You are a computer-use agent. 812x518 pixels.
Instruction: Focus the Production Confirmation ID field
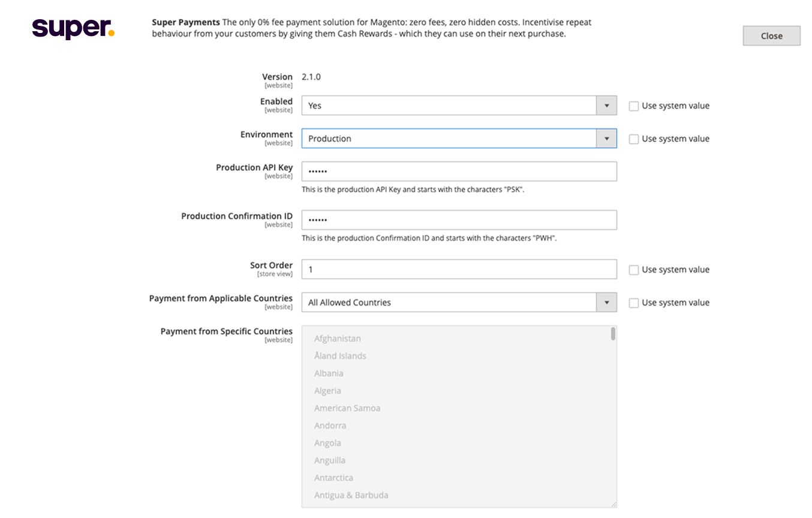tap(459, 220)
